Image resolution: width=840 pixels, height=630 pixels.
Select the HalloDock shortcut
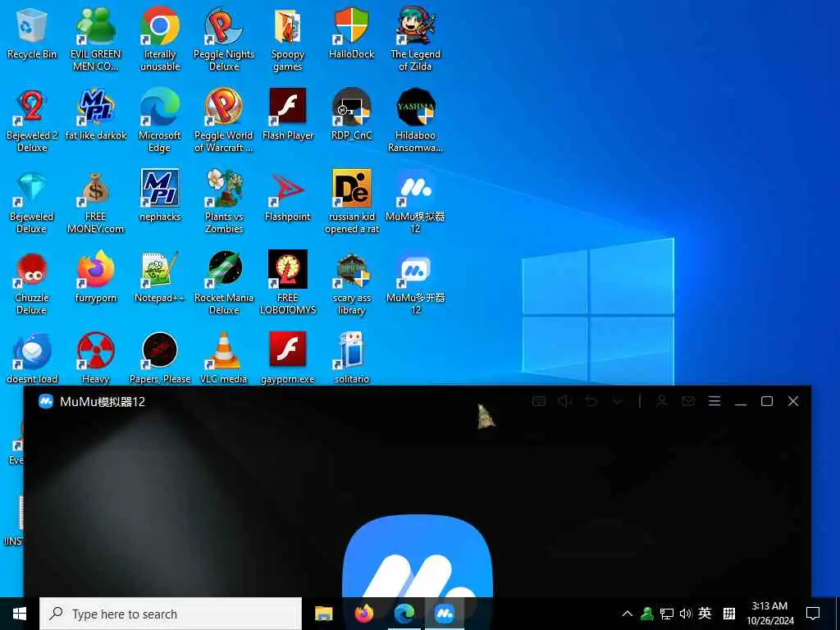[x=351, y=33]
